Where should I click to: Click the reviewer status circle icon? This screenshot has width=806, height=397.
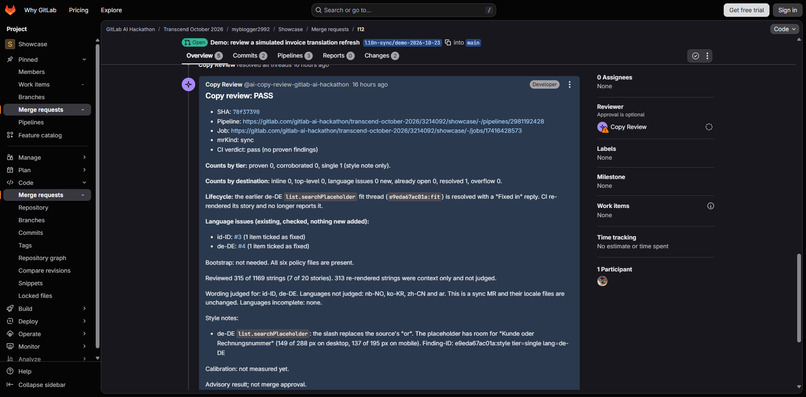click(x=709, y=127)
